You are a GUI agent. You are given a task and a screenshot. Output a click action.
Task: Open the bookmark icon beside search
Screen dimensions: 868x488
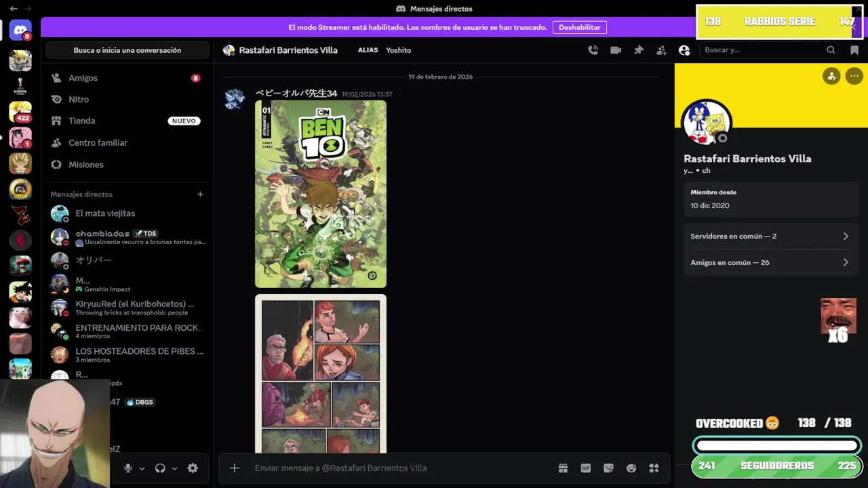854,50
